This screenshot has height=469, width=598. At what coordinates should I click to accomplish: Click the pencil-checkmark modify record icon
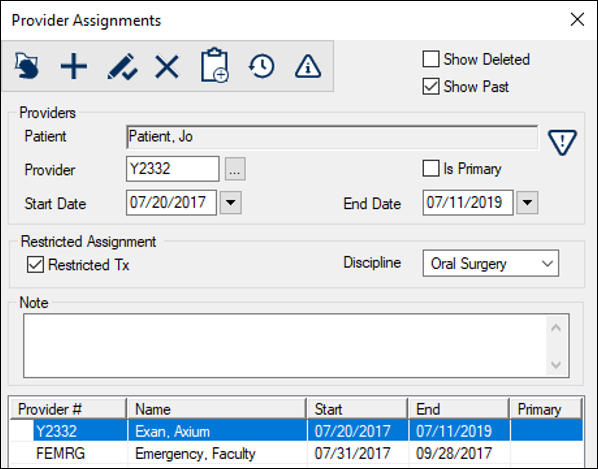pyautogui.click(x=122, y=66)
